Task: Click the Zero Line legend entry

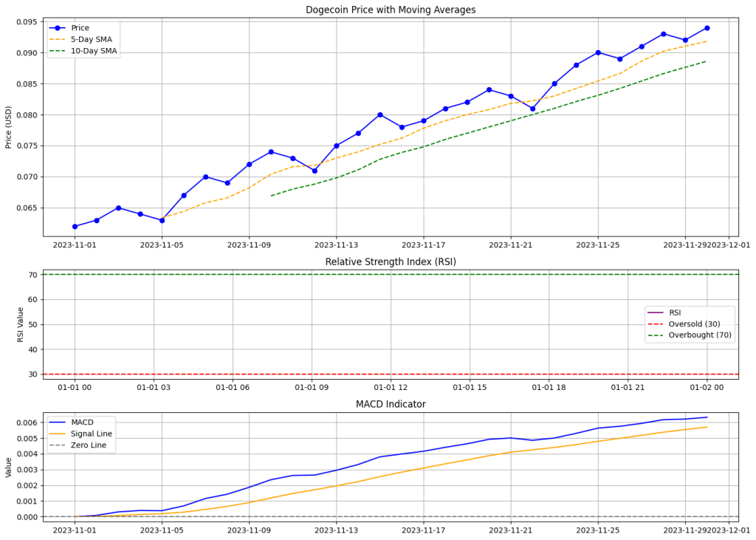Action: [84, 445]
